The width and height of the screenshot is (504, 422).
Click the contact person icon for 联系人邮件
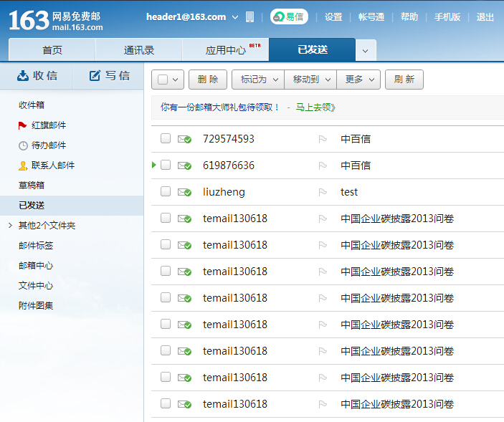[x=23, y=166]
